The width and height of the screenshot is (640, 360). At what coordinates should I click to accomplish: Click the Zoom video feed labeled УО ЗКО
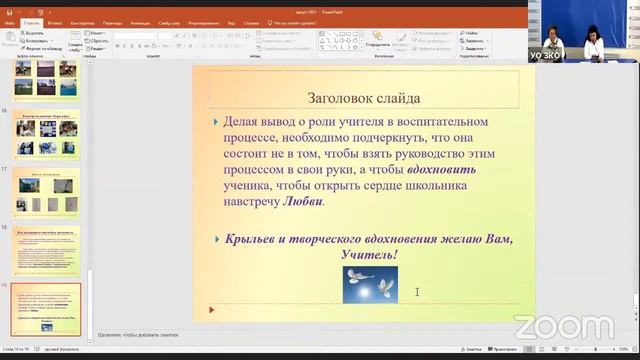point(584,31)
